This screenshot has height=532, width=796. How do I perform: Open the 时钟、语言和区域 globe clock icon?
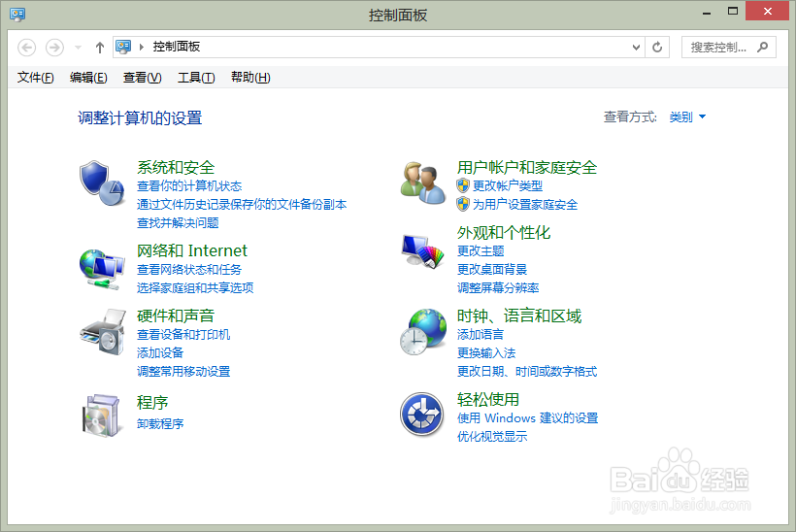click(x=422, y=332)
